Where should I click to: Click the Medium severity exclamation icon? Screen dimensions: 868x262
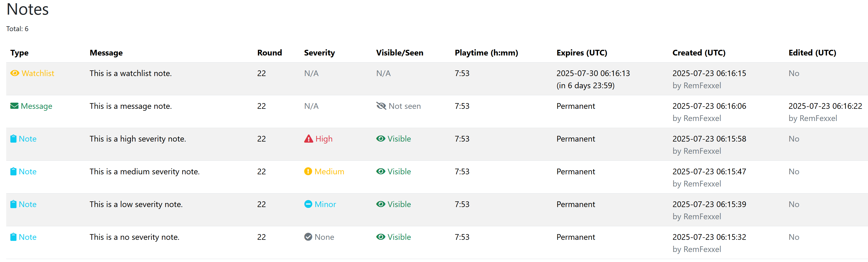pyautogui.click(x=308, y=172)
